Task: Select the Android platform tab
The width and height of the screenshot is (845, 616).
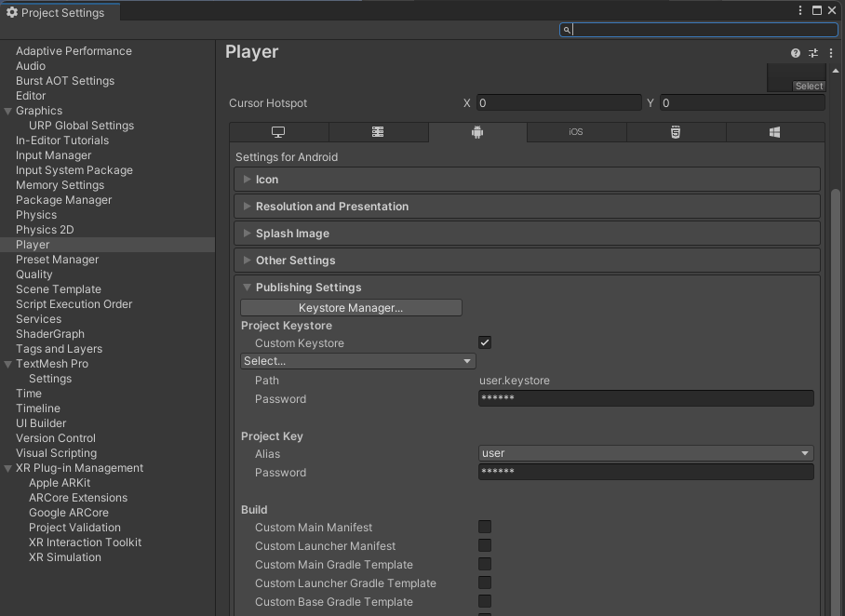Action: point(477,132)
